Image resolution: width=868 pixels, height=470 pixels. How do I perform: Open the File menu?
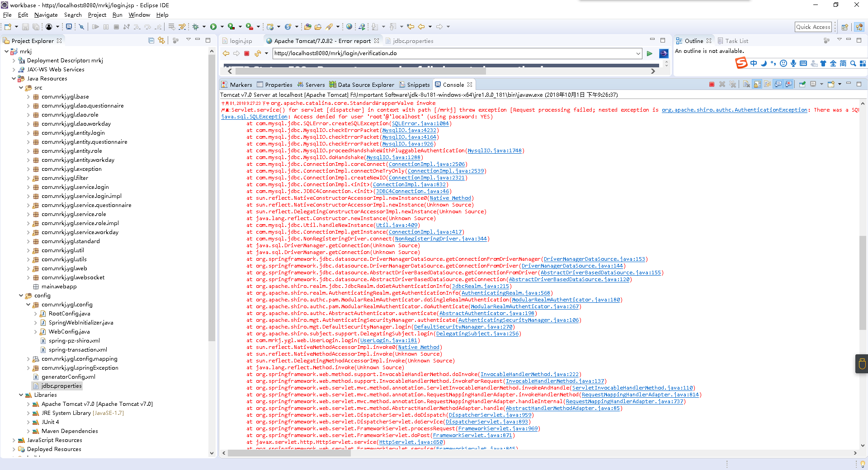(7, 15)
